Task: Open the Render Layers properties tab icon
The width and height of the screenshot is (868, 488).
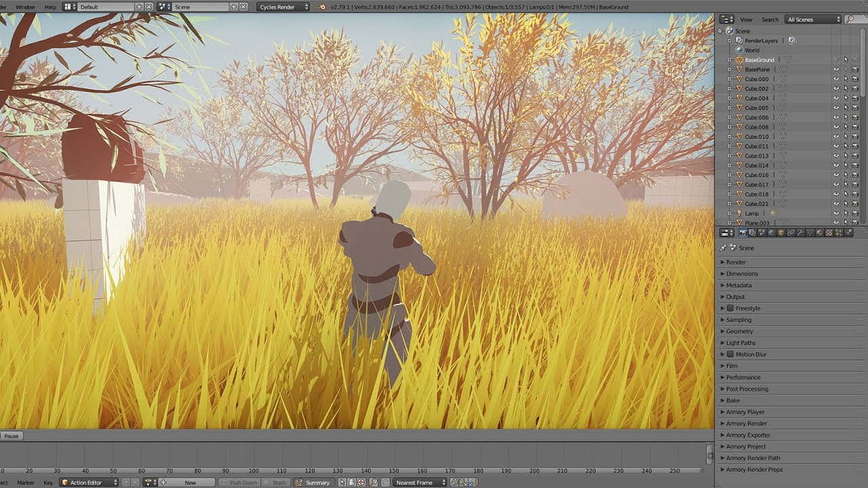Action: (753, 232)
